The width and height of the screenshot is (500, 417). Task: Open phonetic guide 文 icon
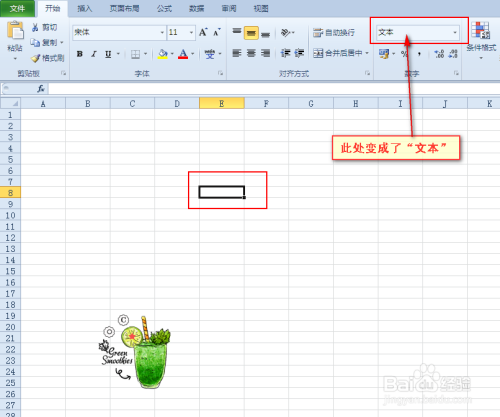tap(210, 54)
